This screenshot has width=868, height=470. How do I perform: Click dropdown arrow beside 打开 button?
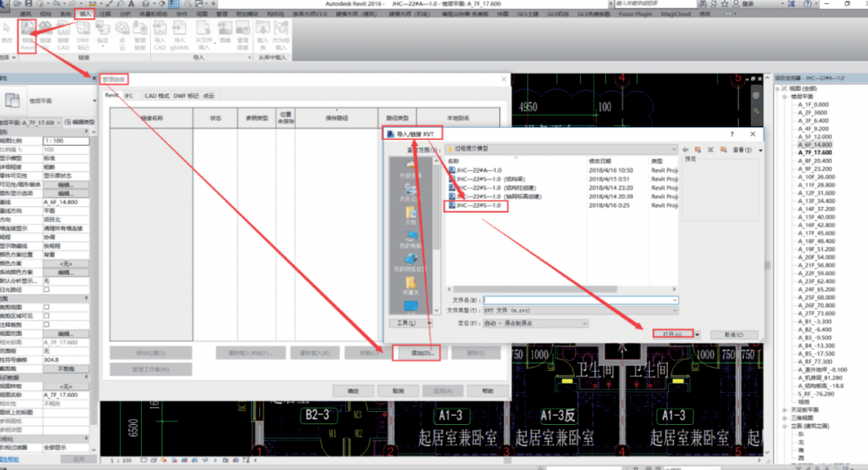[697, 335]
